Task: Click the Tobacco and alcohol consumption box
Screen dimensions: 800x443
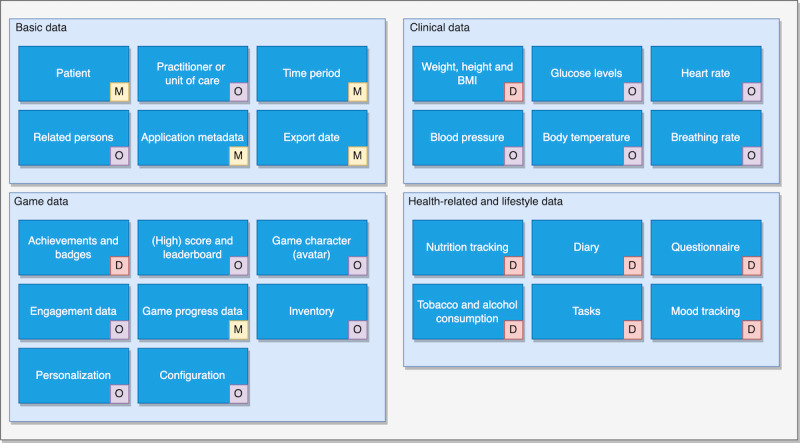Action: click(468, 311)
